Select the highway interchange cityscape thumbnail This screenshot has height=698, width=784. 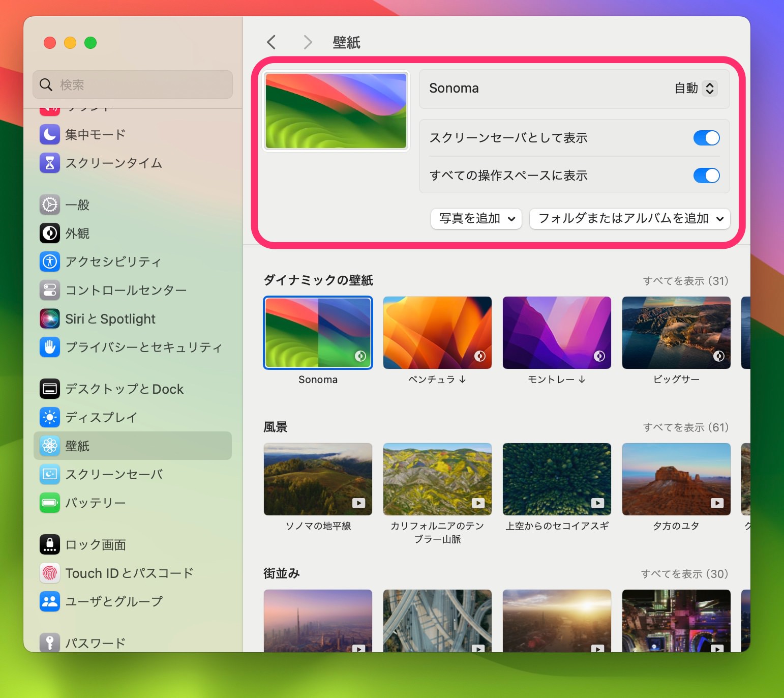437,621
